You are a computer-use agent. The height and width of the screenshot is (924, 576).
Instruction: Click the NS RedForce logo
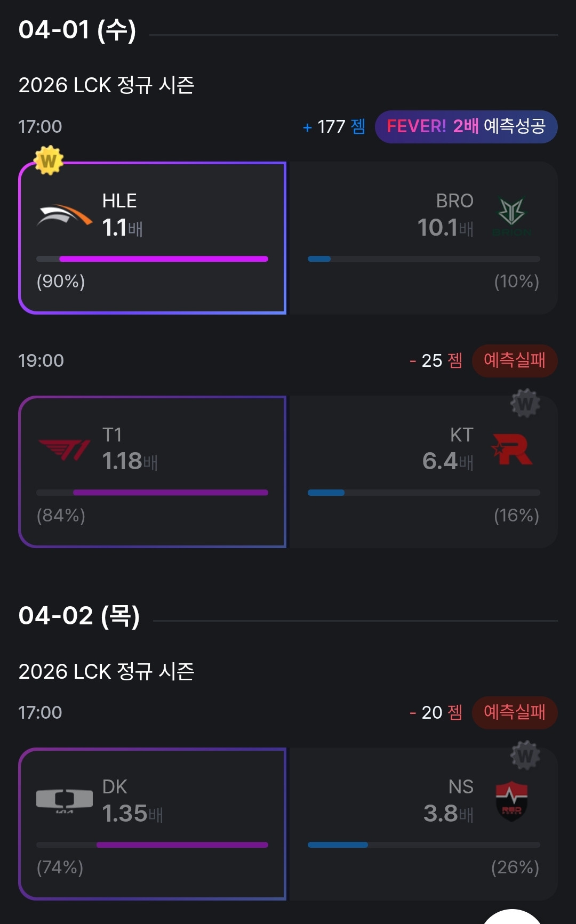click(511, 801)
